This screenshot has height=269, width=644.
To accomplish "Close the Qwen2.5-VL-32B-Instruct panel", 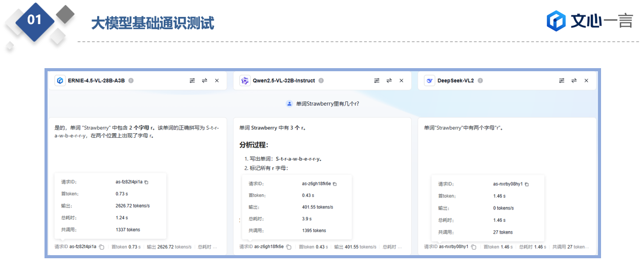I will point(402,80).
